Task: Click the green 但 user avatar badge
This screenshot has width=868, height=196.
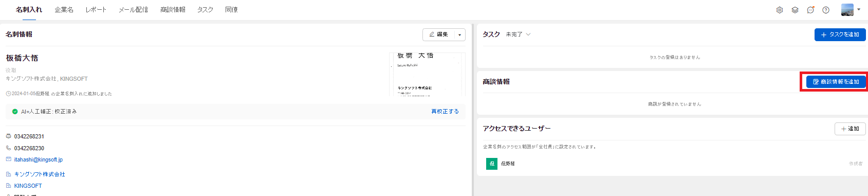Action: pyautogui.click(x=492, y=164)
